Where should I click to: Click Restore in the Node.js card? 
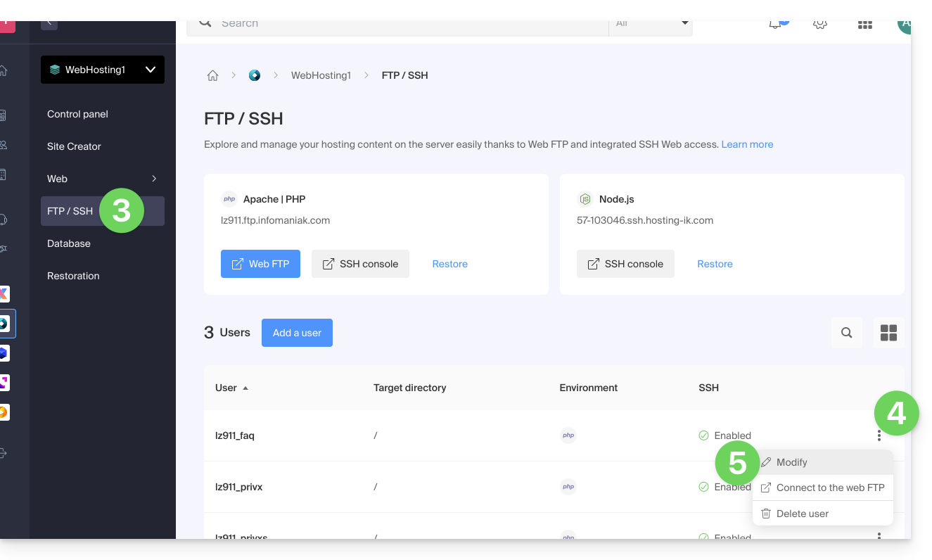(x=715, y=264)
